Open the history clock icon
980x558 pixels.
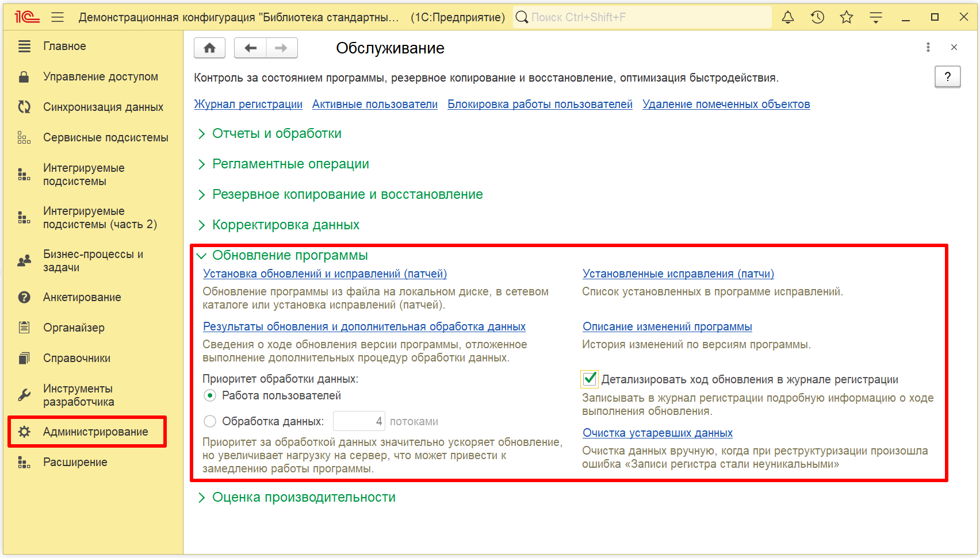point(817,17)
